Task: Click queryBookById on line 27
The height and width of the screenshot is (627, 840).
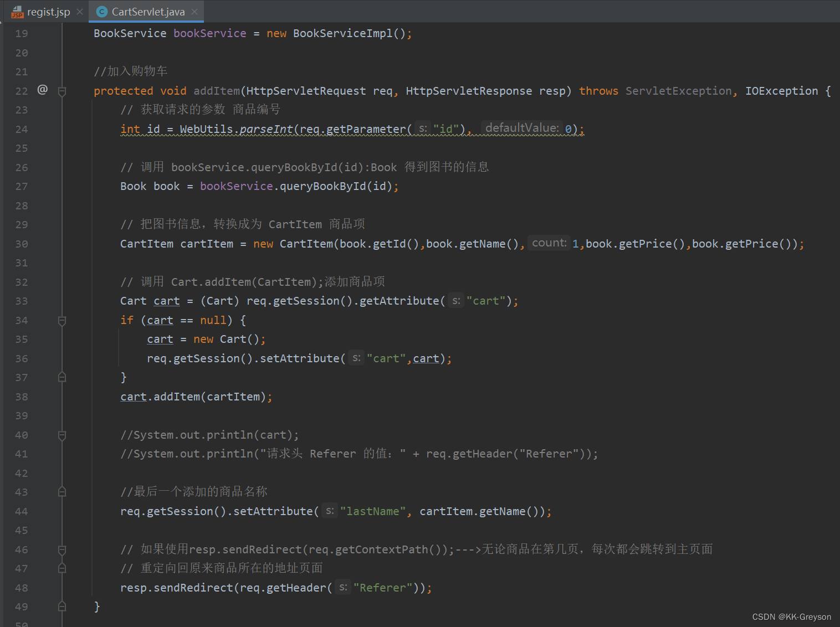Action: point(323,186)
